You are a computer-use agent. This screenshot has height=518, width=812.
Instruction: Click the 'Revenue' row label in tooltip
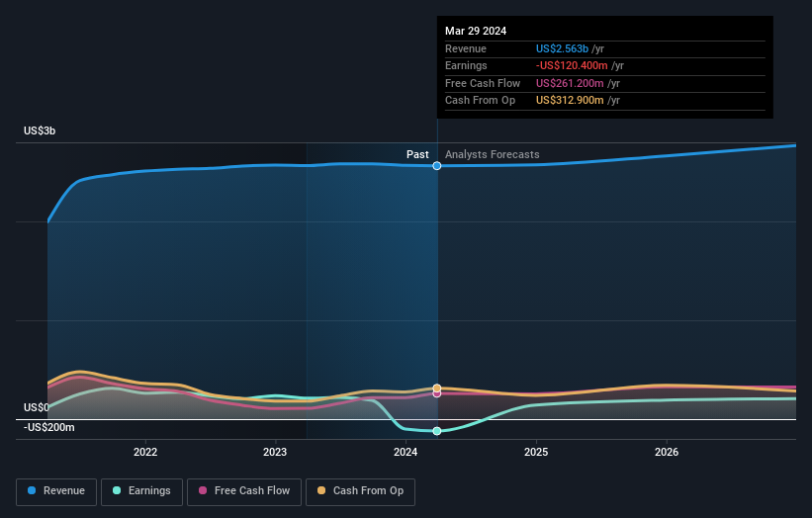point(466,48)
